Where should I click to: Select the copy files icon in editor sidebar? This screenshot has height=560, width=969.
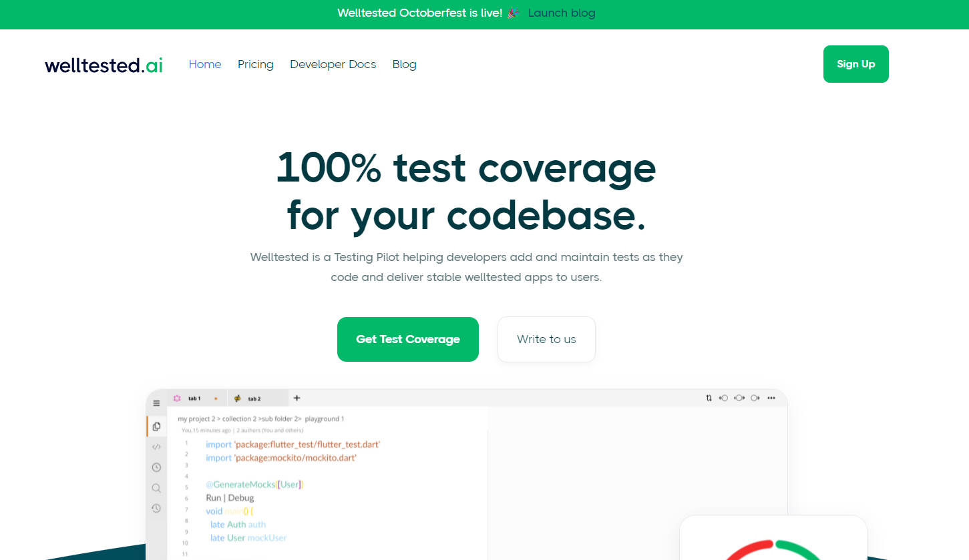click(156, 426)
